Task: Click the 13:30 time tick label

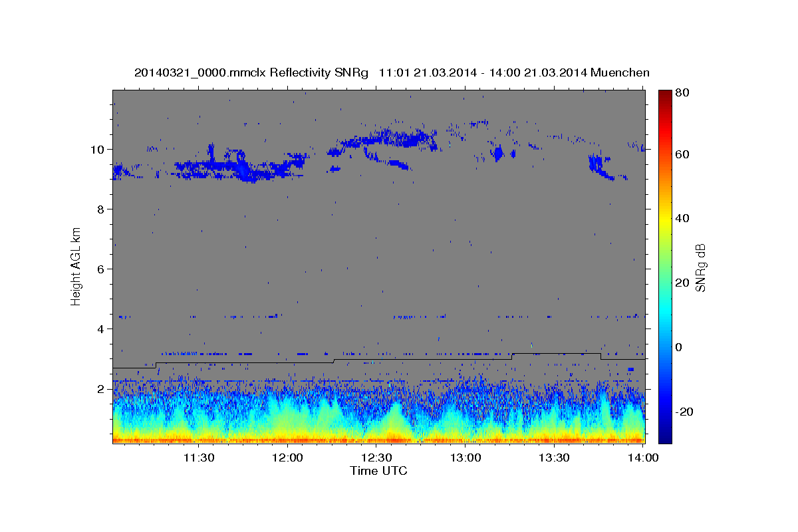Action: [x=554, y=458]
